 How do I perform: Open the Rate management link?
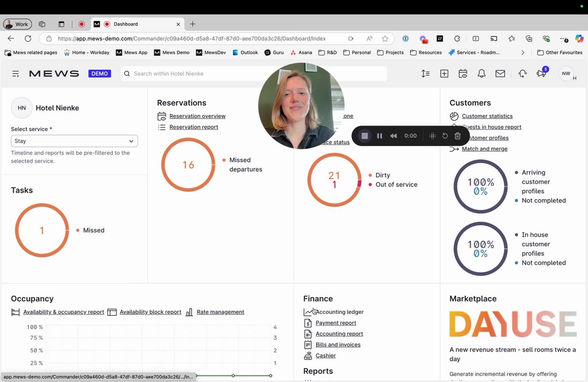tap(220, 312)
